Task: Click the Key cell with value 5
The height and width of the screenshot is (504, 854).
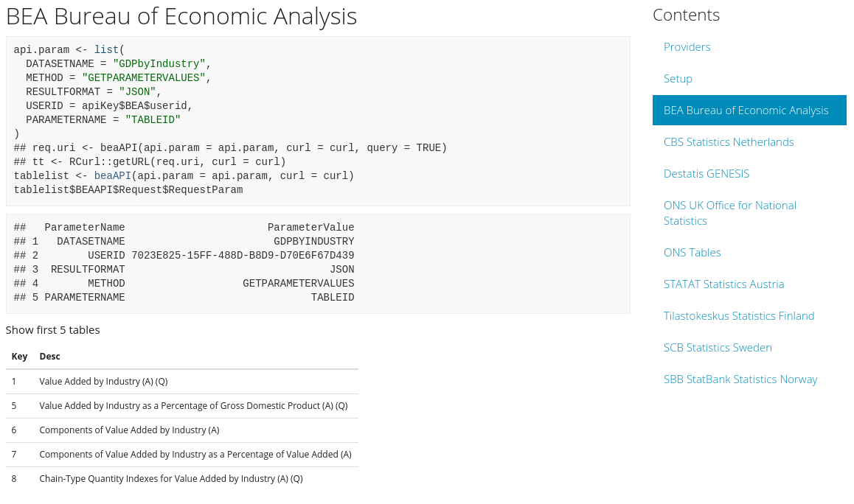Action: pos(14,406)
